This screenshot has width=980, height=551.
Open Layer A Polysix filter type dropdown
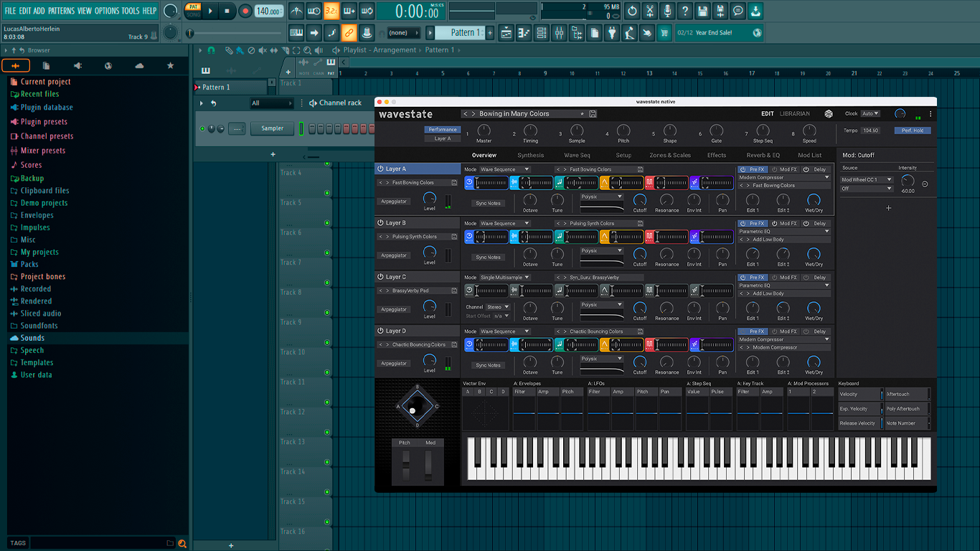click(602, 197)
